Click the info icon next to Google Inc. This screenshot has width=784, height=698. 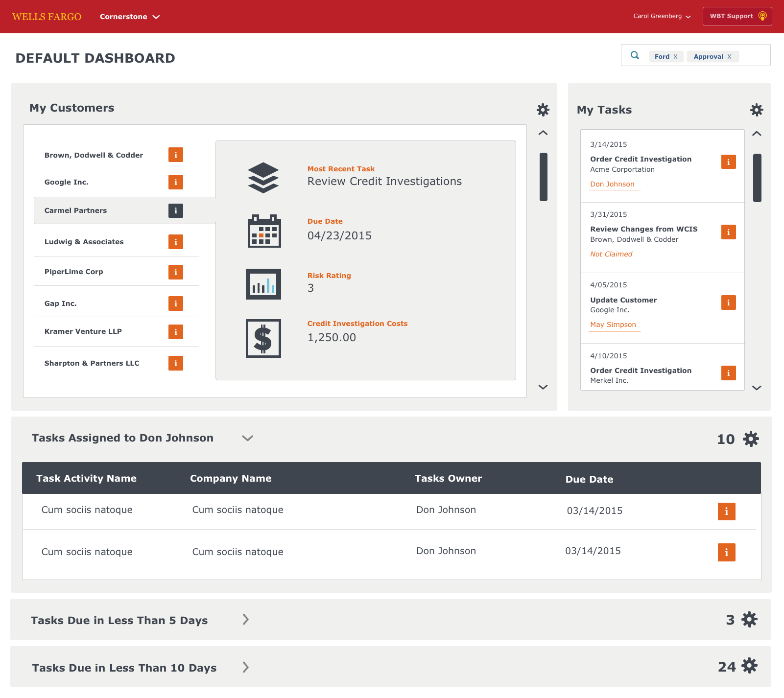[x=175, y=182]
